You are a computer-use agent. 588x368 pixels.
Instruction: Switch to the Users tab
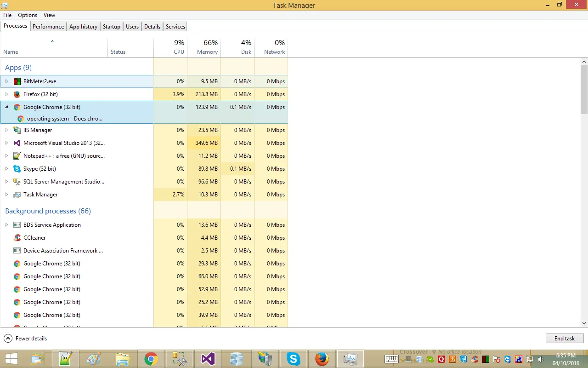coord(132,27)
